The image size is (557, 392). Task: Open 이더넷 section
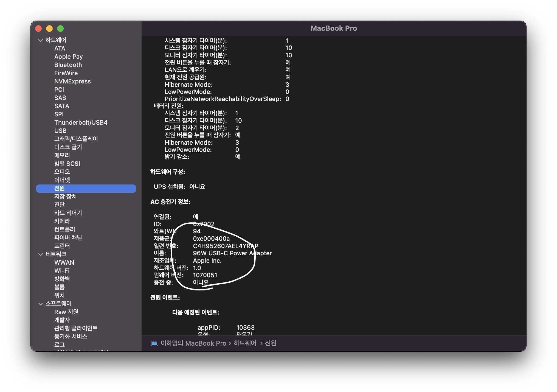point(62,180)
